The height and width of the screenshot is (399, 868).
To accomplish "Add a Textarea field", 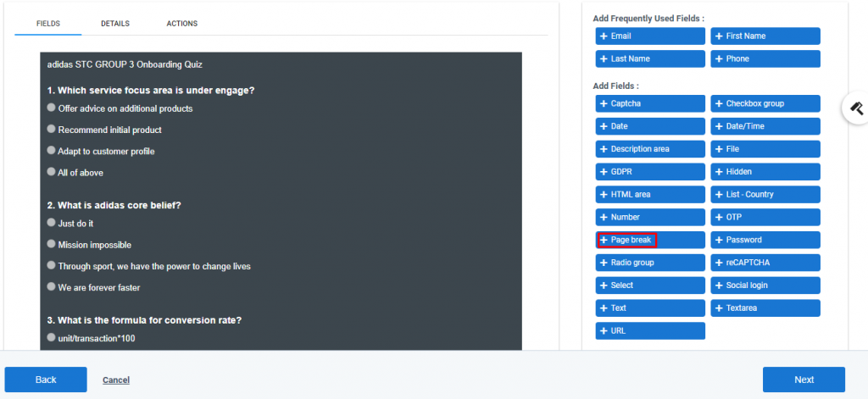I will [x=765, y=308].
